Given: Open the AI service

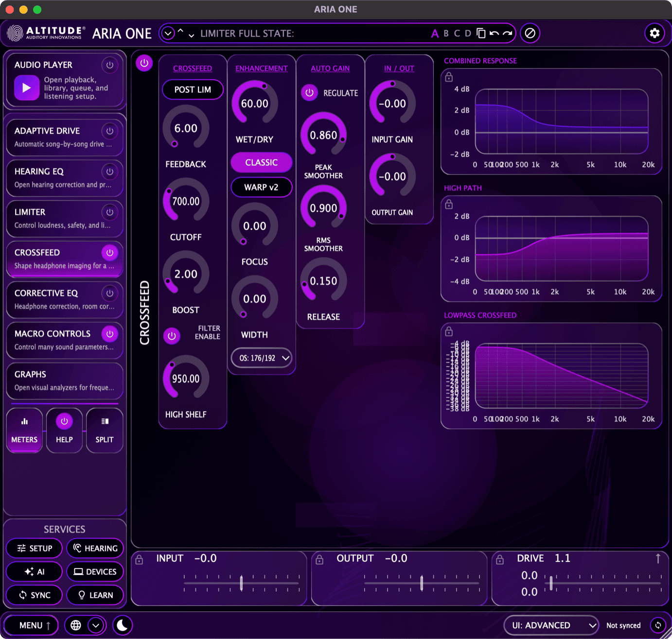Looking at the screenshot, I should [x=35, y=571].
